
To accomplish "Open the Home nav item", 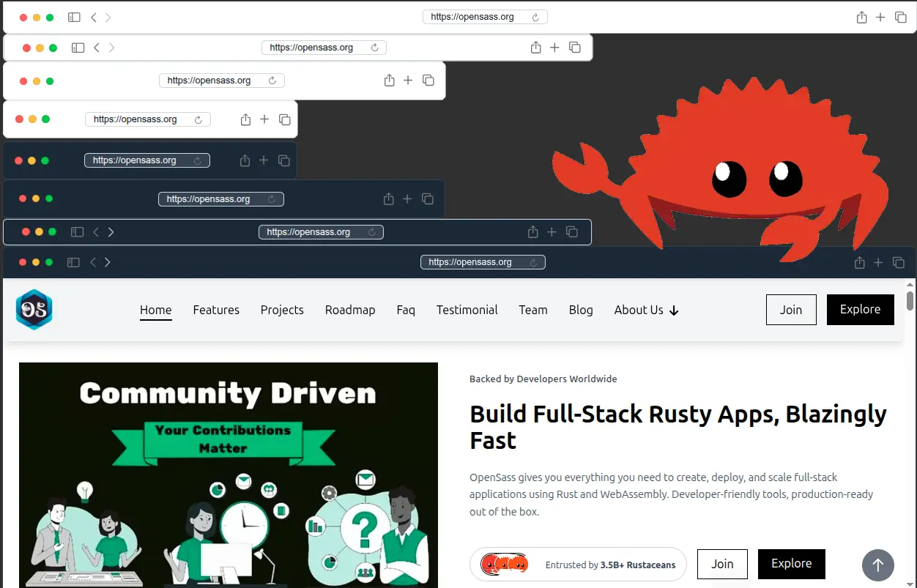I will pos(156,310).
